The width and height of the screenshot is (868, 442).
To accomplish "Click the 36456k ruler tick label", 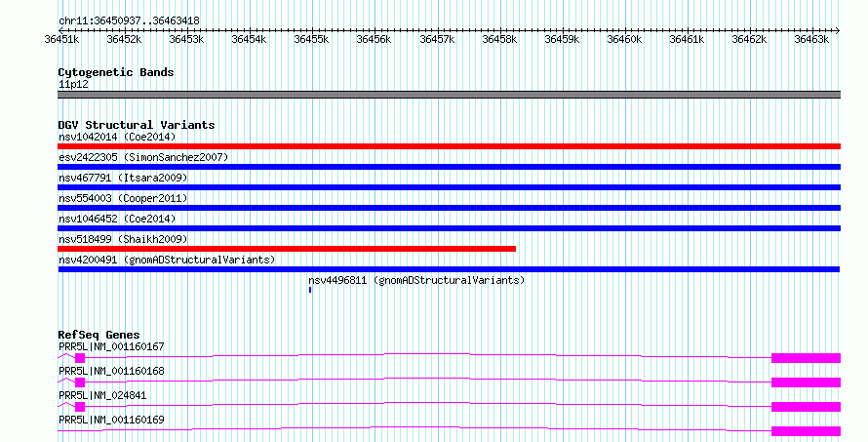I will (375, 39).
